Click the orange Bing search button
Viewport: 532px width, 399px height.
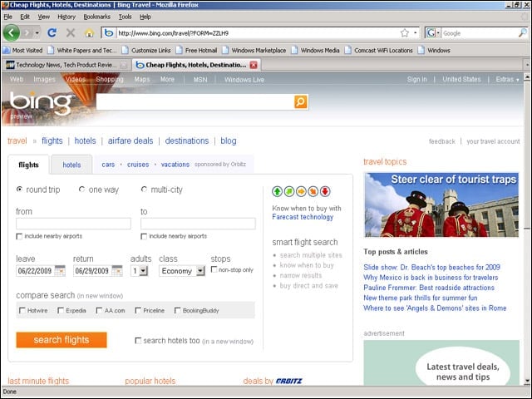301,101
